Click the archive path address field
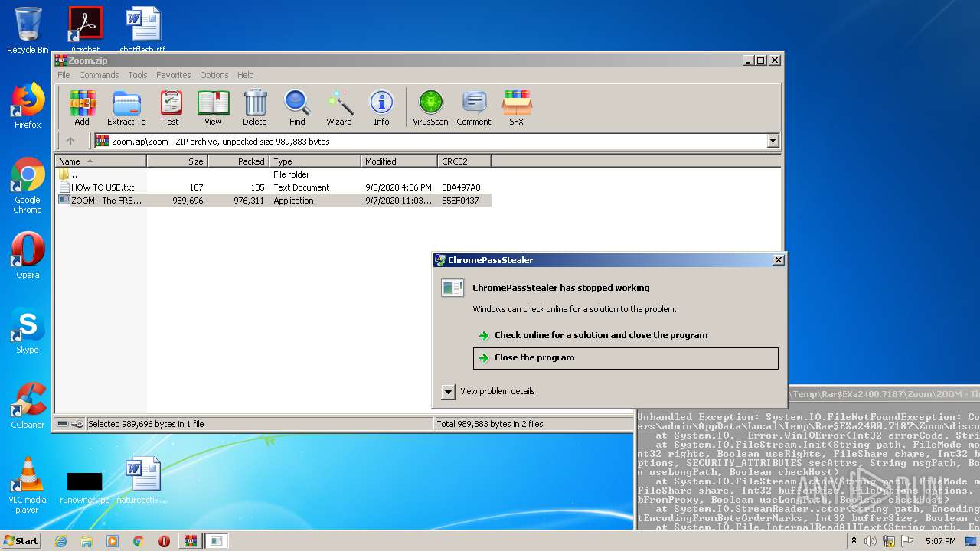The image size is (980, 551). (430, 141)
